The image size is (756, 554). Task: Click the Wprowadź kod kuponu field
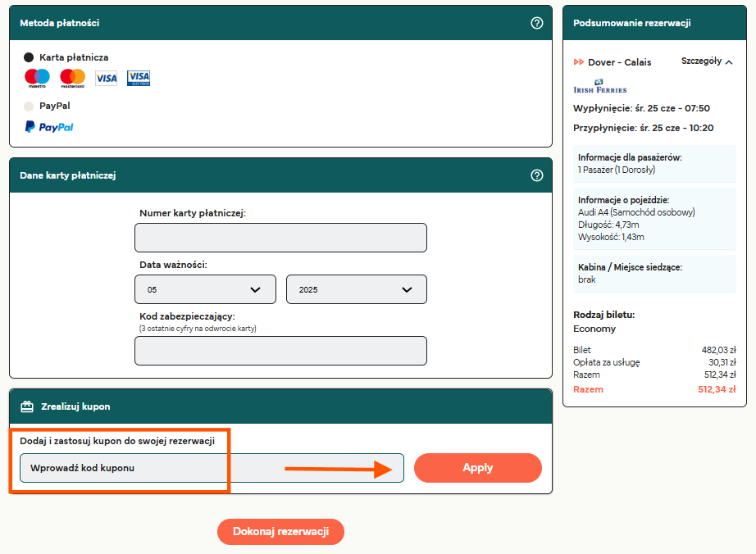point(212,468)
